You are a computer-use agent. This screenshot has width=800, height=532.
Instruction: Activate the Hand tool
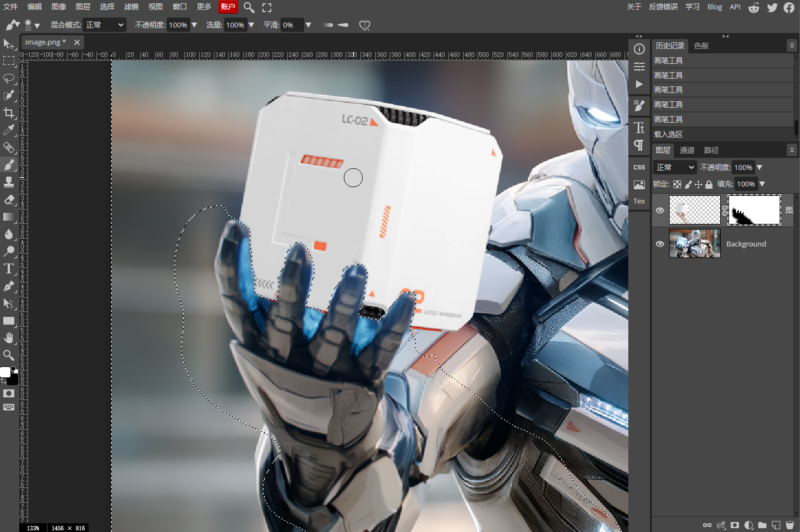(x=9, y=338)
